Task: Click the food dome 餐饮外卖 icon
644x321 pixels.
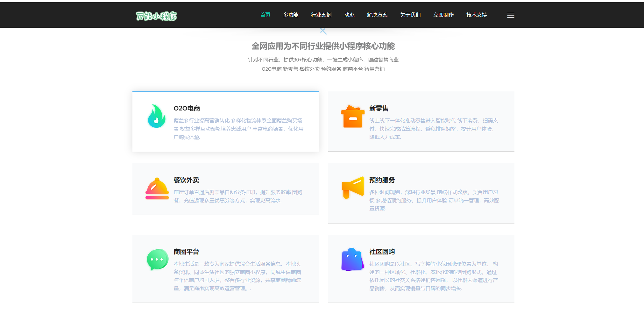Action: click(x=157, y=189)
